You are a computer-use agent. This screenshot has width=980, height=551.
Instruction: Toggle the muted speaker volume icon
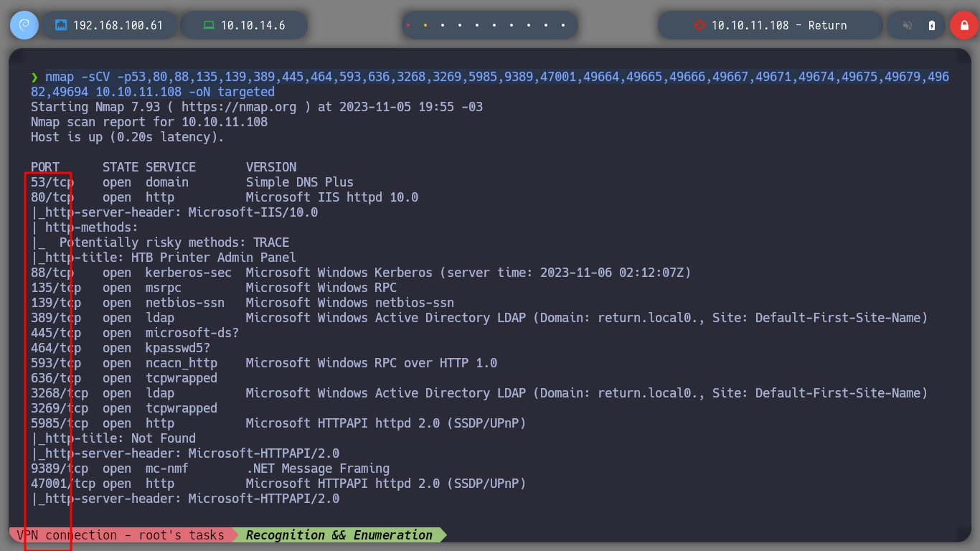[908, 25]
